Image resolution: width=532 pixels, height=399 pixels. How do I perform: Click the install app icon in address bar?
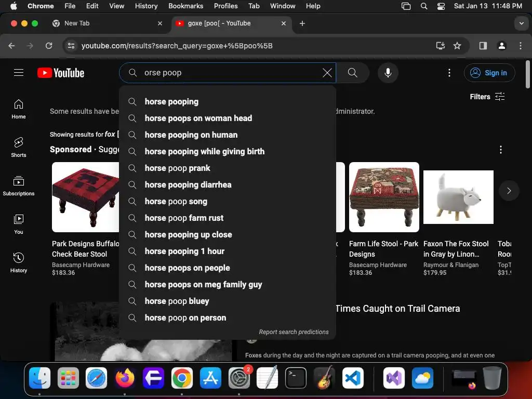440,46
